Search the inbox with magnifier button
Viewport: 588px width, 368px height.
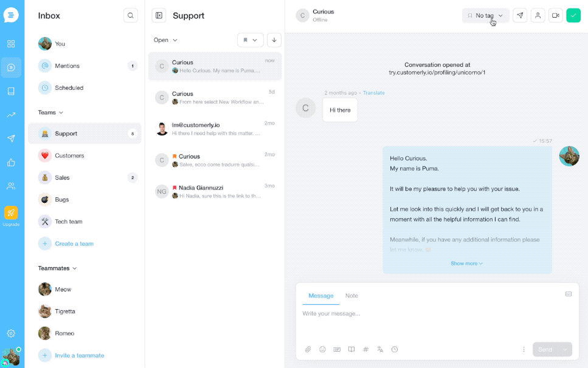131,15
